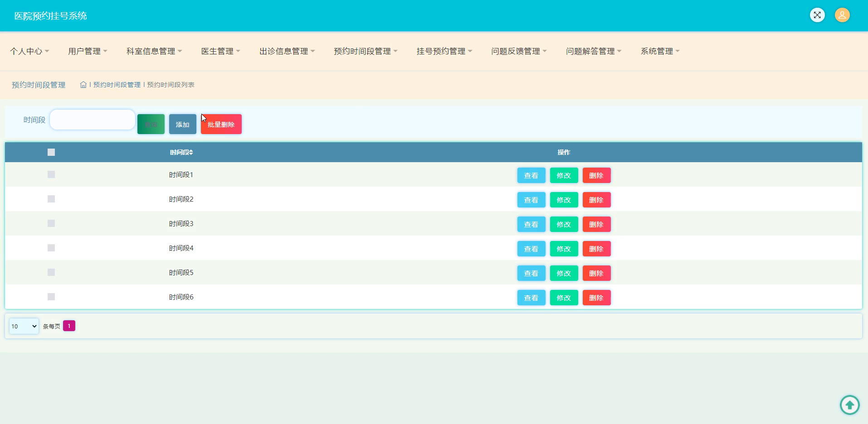Image resolution: width=868 pixels, height=424 pixels.
Task: Click the 预约时间段管理 breadcrumb link
Action: coord(117,85)
